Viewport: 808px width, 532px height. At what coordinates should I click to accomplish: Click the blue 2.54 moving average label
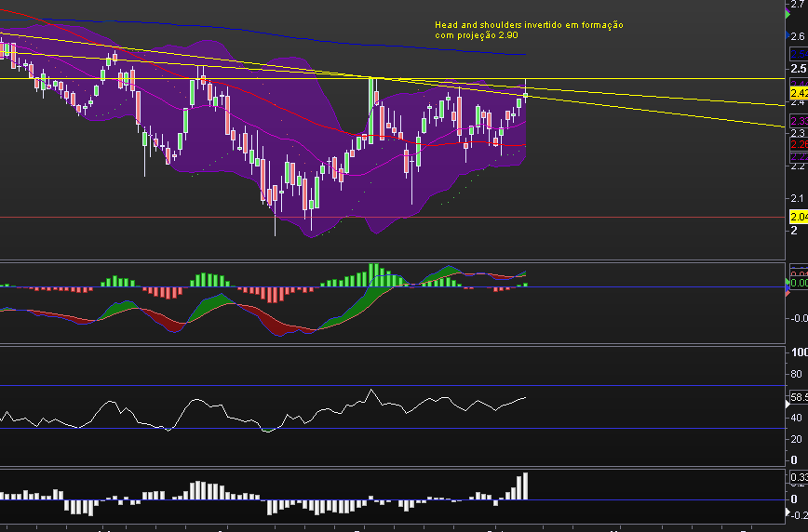pos(799,54)
